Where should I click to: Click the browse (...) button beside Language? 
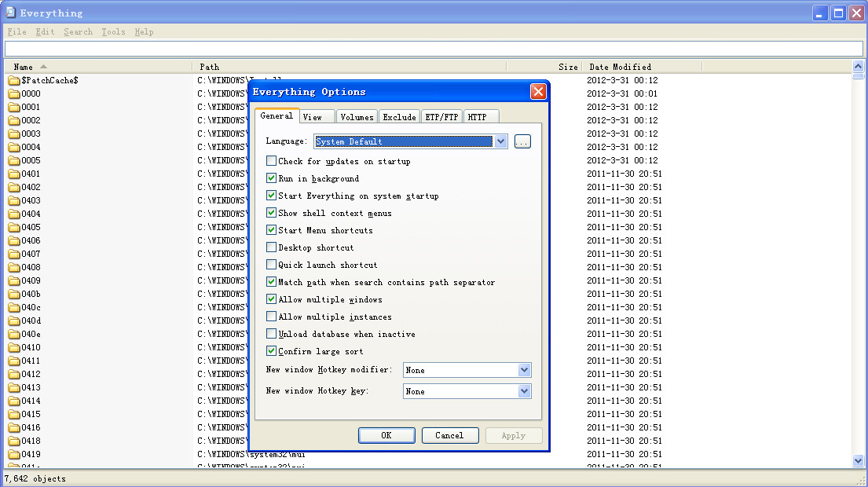(x=522, y=141)
